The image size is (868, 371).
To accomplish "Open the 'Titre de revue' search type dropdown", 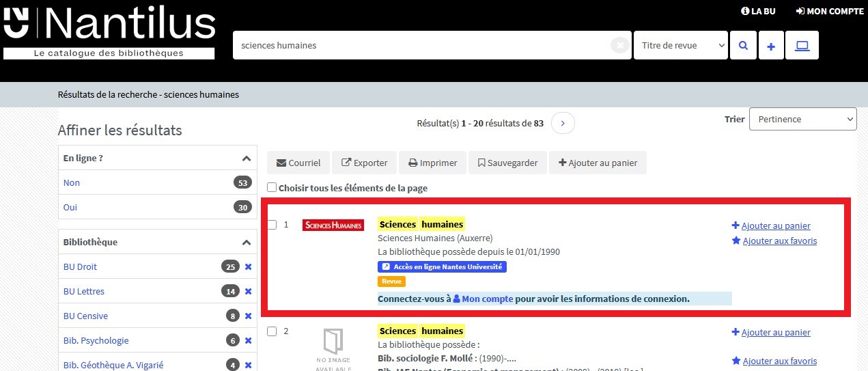I will [680, 46].
